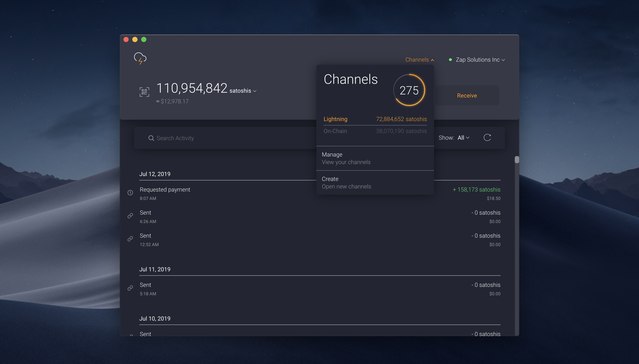Collapse the Channels popup via its chevron
The image size is (639, 364).
[433, 60]
